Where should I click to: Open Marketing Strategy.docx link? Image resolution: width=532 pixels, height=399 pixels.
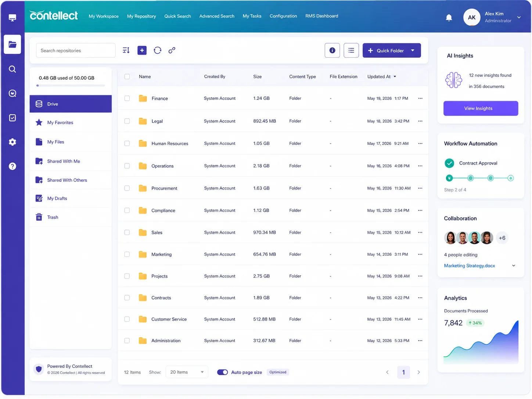coord(469,266)
